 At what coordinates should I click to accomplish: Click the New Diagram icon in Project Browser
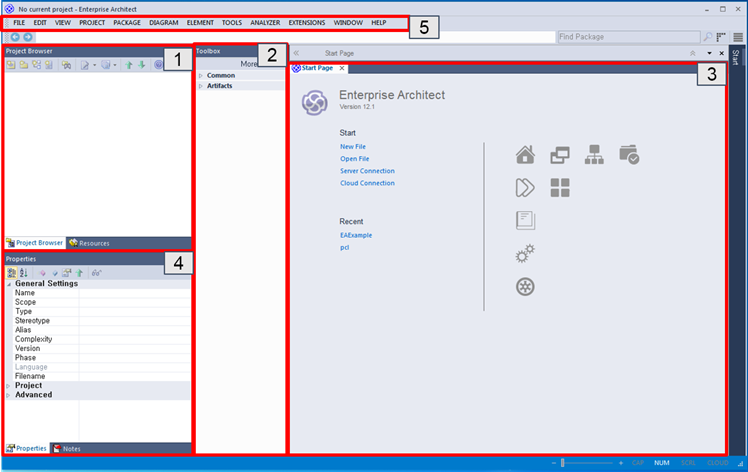coord(36,65)
